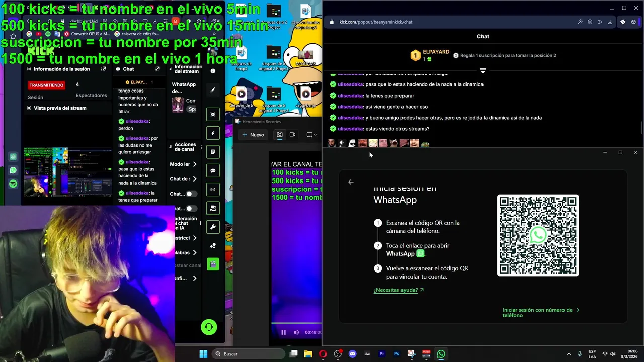Click the zoom/find icon in Kick chat address bar
The height and width of the screenshot is (362, 644).
(580, 22)
